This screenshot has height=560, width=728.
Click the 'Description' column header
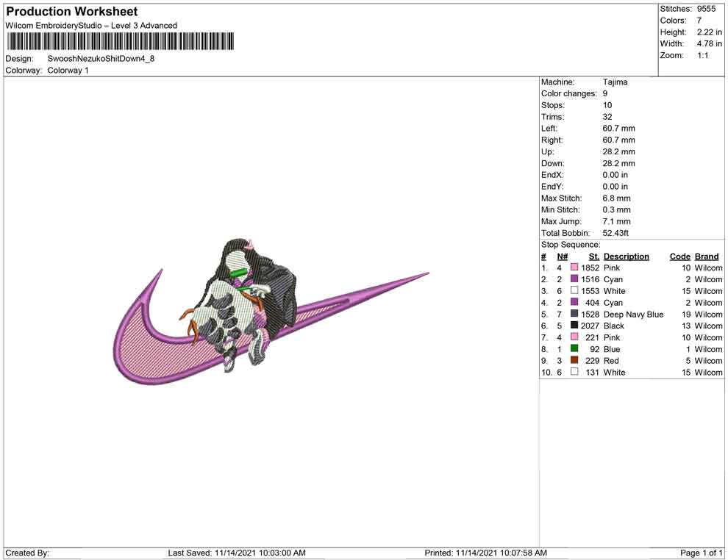627,256
